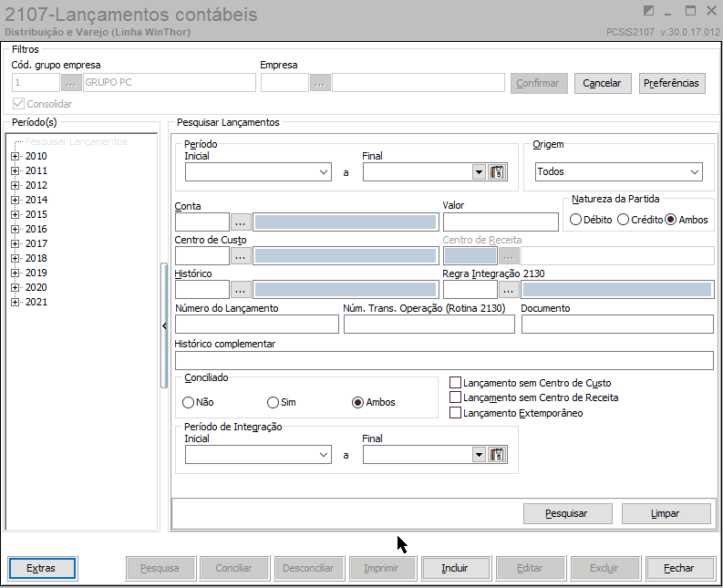Open the Origem dropdown showing Todos

click(x=695, y=172)
